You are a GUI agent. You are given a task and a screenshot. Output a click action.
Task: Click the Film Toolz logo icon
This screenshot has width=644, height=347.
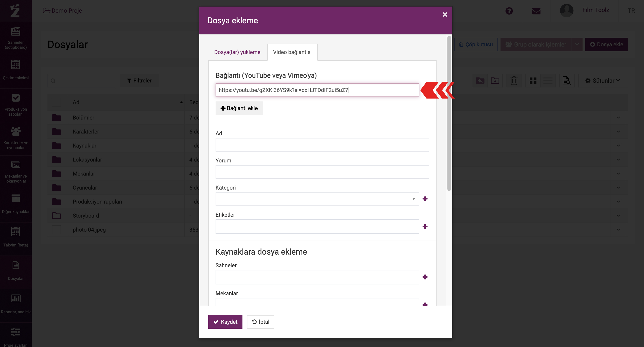click(15, 11)
